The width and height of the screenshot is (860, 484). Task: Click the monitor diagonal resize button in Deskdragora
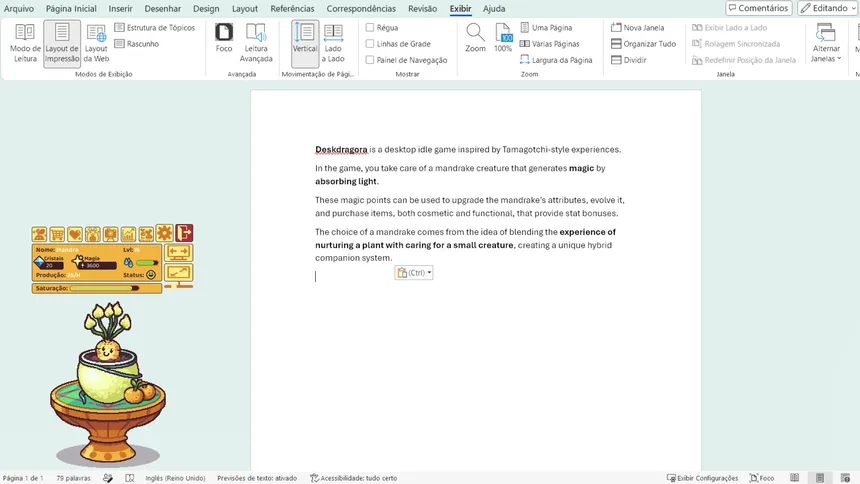(x=179, y=272)
